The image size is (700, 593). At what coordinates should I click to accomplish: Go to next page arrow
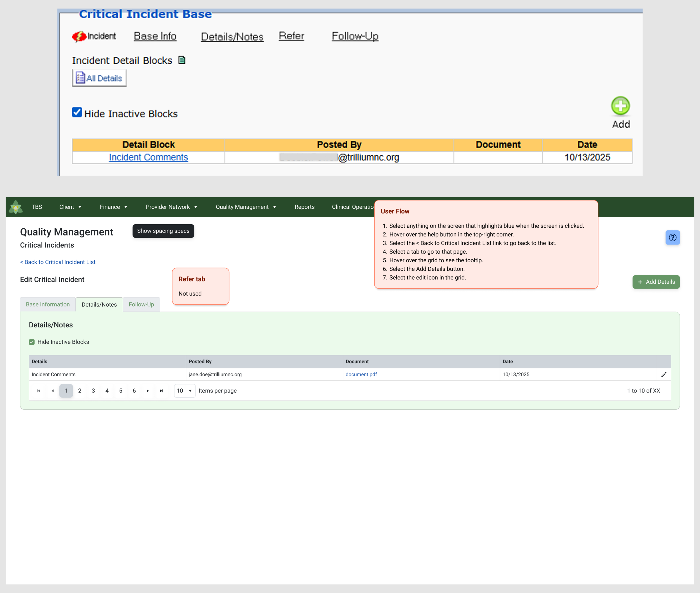148,391
